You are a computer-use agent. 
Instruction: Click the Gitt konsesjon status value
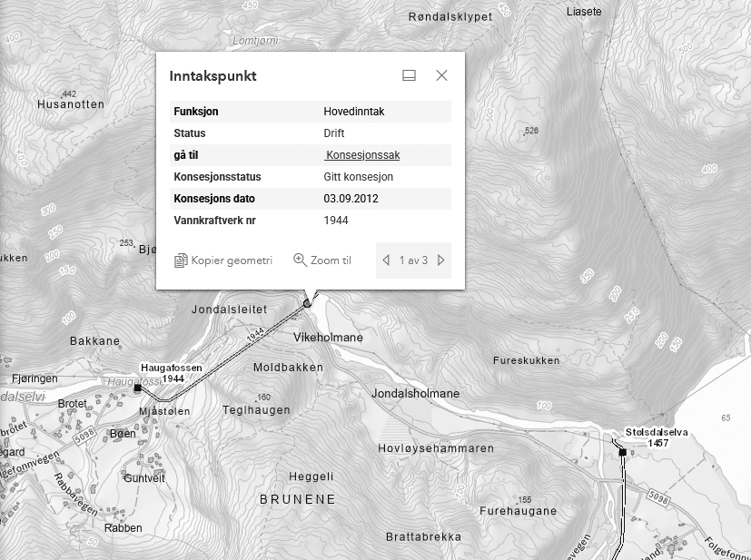(x=358, y=177)
